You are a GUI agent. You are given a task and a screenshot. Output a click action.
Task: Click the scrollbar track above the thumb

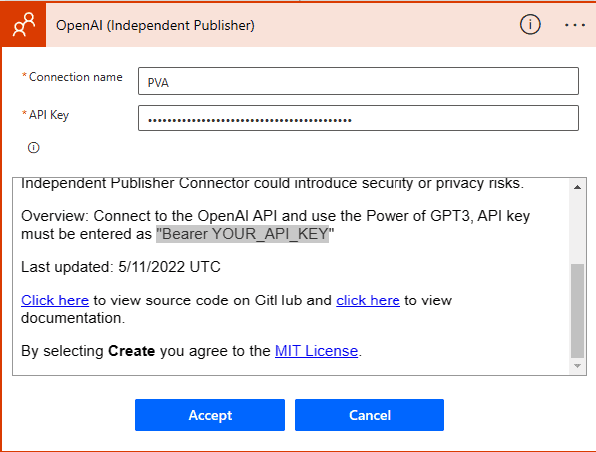(577, 228)
